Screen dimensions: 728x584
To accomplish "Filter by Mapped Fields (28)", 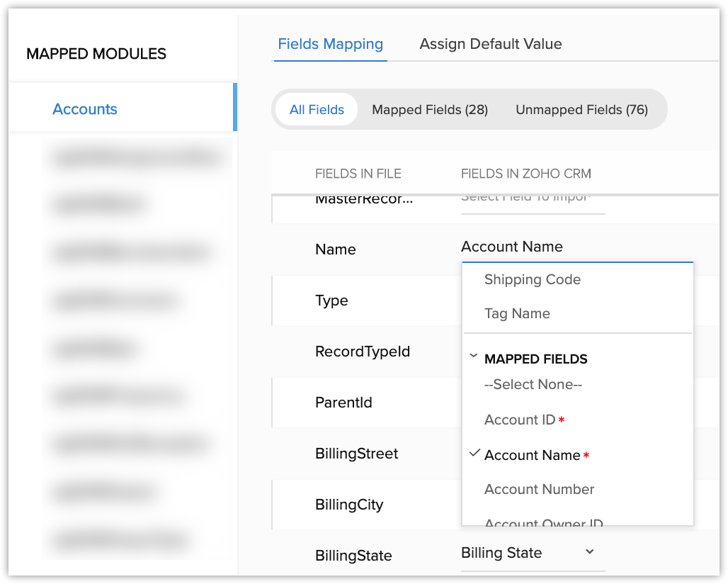I will (x=430, y=110).
